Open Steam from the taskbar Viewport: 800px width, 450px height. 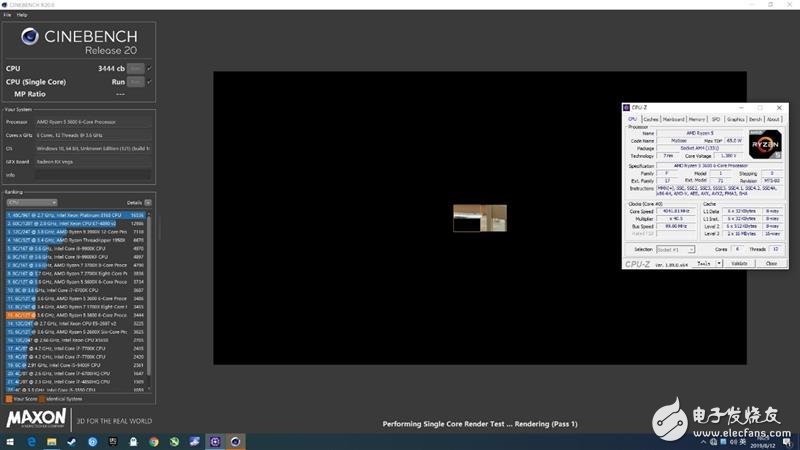click(x=72, y=442)
